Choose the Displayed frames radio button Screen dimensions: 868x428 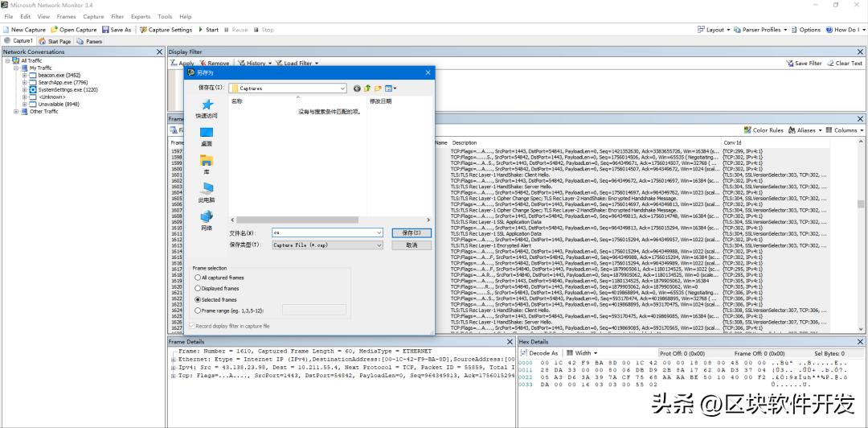click(x=199, y=288)
